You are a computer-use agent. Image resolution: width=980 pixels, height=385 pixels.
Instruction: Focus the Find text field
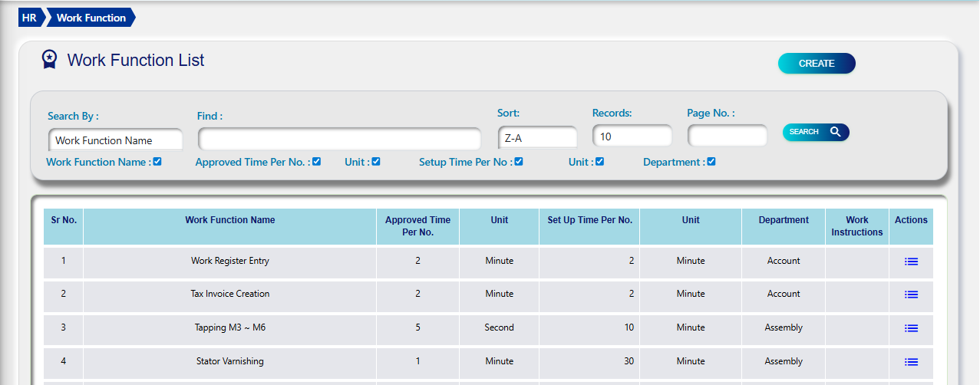[x=339, y=140]
